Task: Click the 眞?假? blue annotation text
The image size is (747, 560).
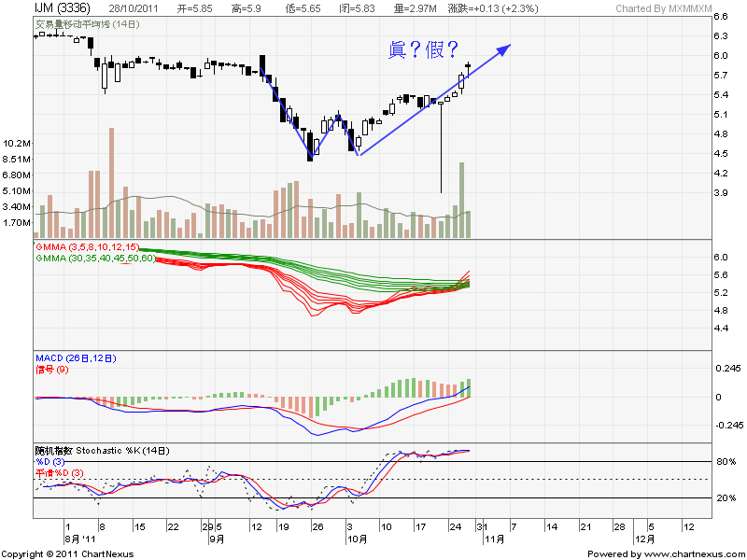Action: [423, 49]
